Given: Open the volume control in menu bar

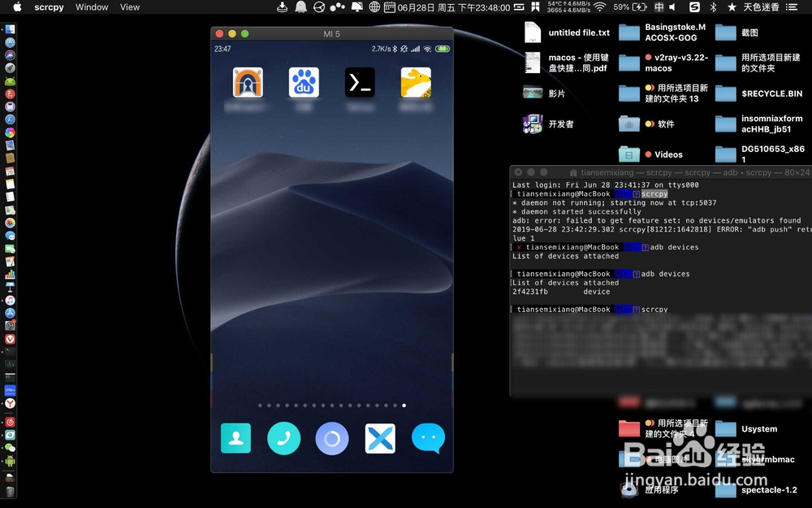Looking at the screenshot, I should (x=672, y=7).
